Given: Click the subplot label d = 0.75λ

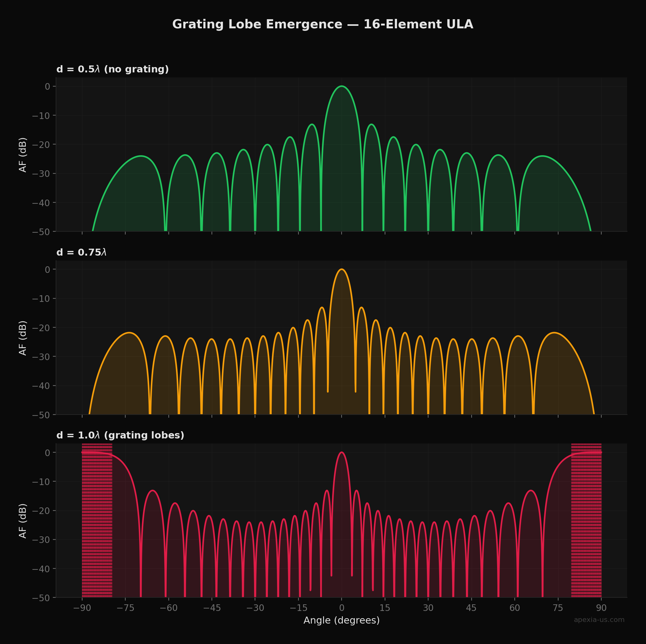Looking at the screenshot, I should pos(82,253).
